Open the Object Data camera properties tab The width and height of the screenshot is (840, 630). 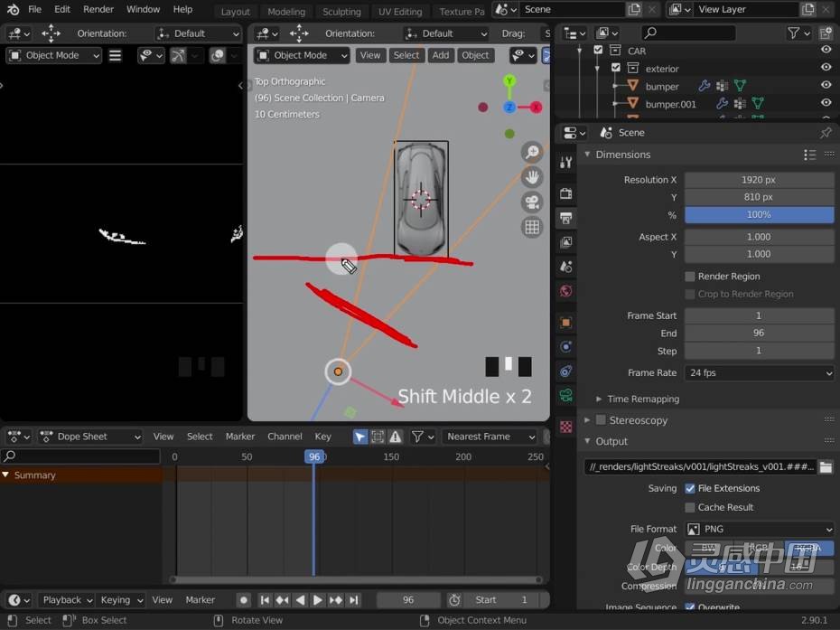(565, 396)
